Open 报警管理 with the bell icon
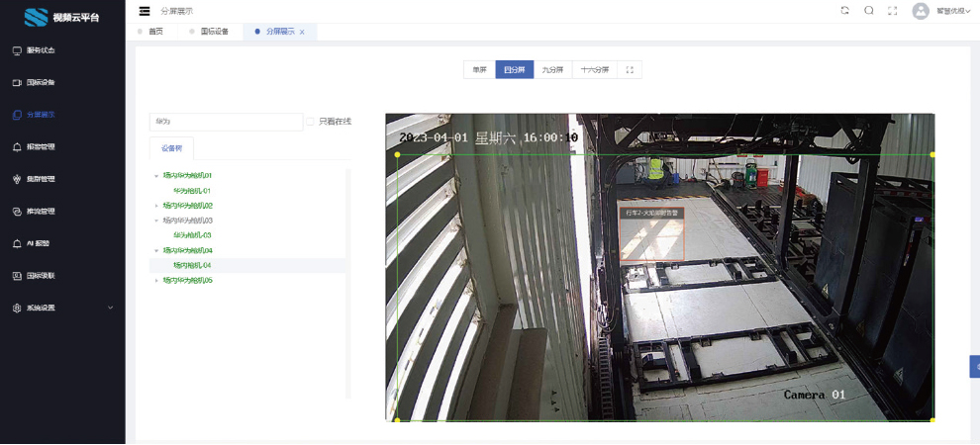The image size is (980, 445). click(41, 146)
